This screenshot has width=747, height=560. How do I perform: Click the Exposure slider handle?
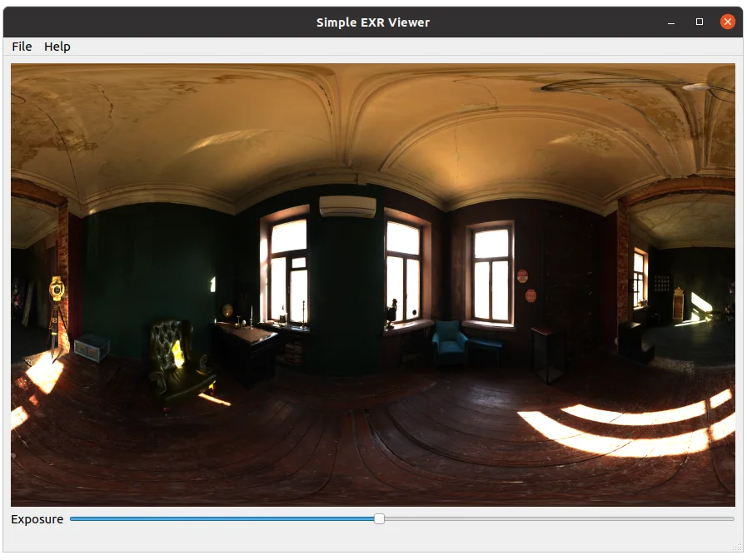(x=379, y=518)
